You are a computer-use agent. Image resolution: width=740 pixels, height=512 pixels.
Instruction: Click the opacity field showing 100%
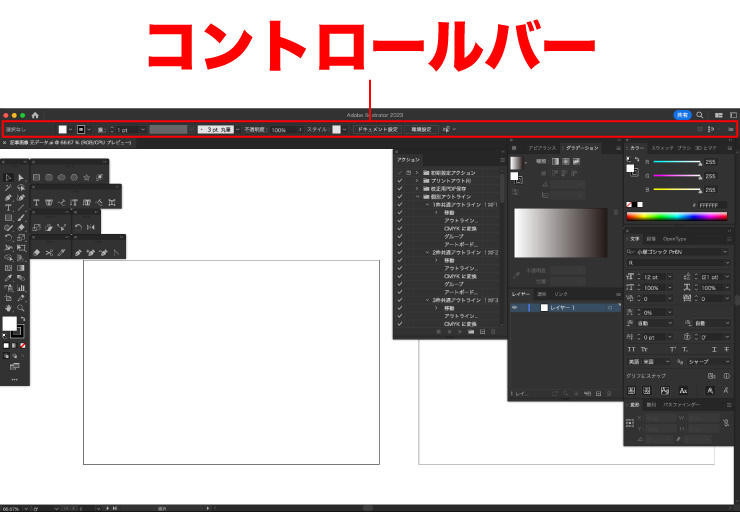[284, 129]
